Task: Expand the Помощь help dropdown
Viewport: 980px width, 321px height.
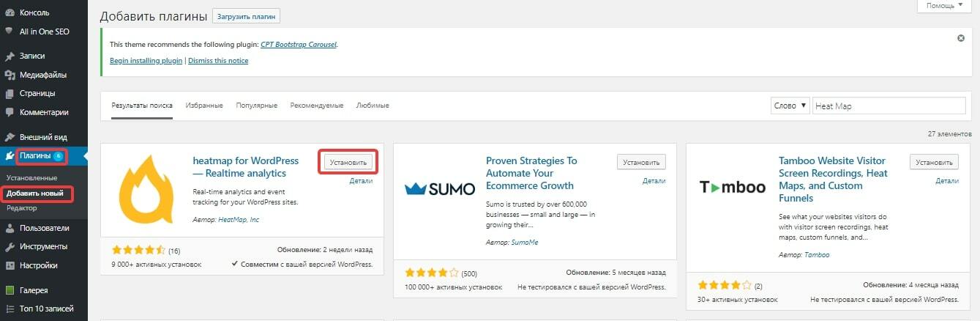Action: coord(945,6)
